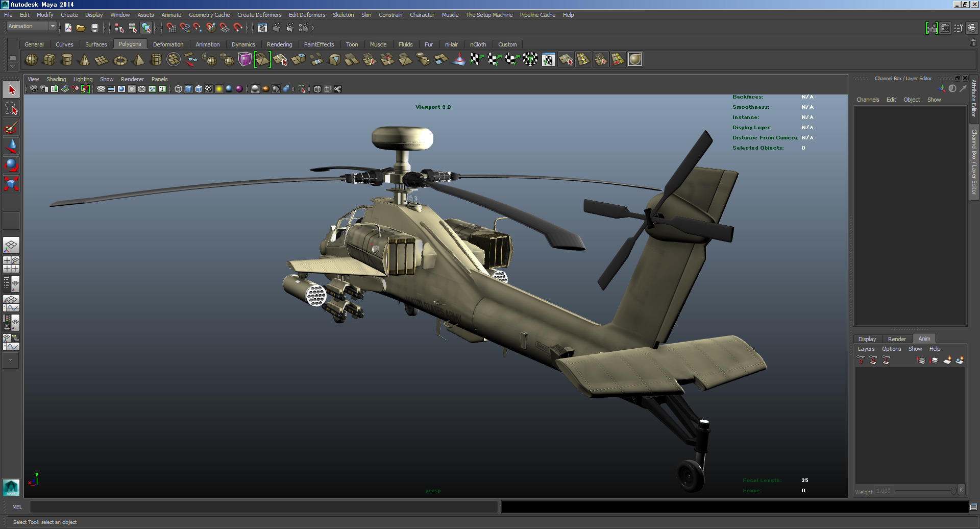This screenshot has height=529, width=980.
Task: Switch to the Rendering shelf tab
Action: (x=280, y=44)
